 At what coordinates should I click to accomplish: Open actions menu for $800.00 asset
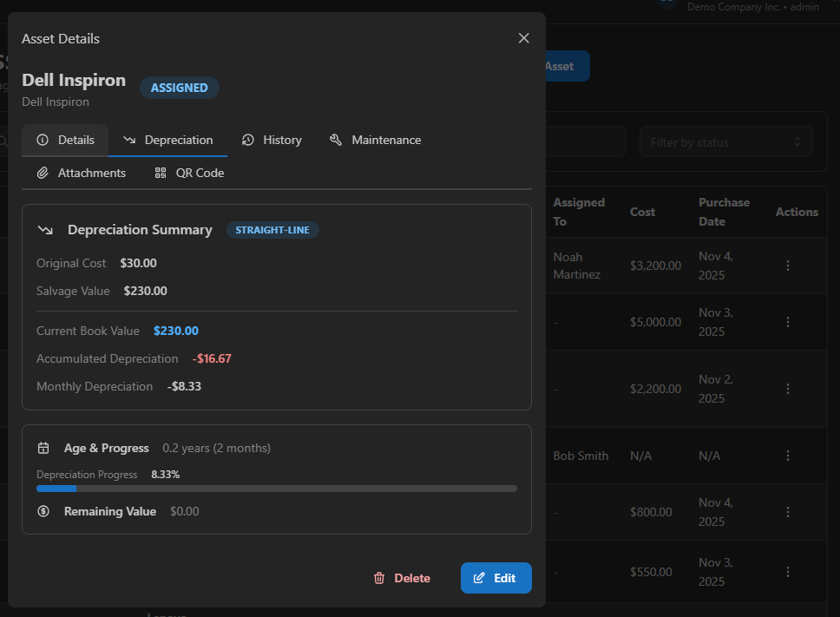click(x=788, y=512)
